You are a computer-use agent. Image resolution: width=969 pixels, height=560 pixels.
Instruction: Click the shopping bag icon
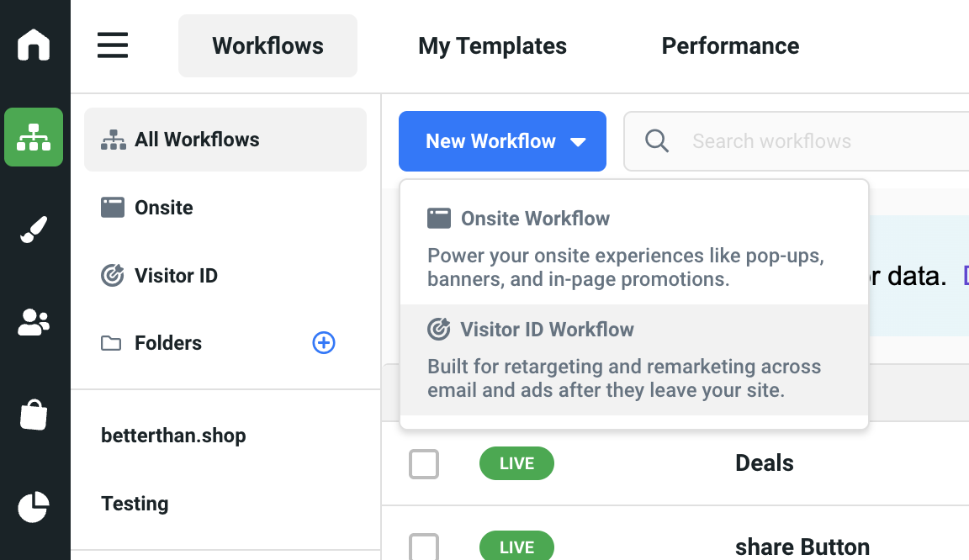[x=34, y=415]
